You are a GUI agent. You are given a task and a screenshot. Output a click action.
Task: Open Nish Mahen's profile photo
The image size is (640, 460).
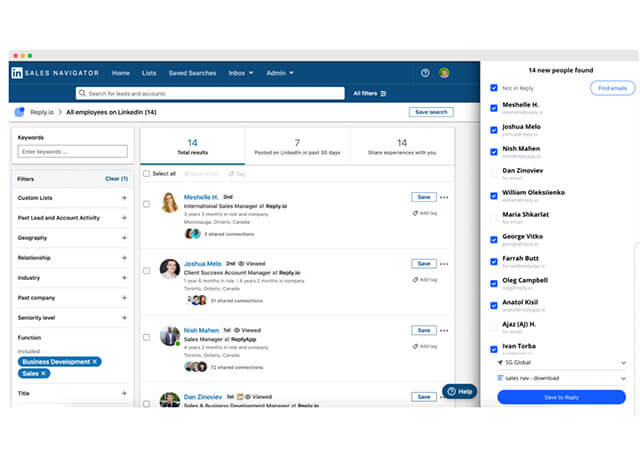pos(169,336)
